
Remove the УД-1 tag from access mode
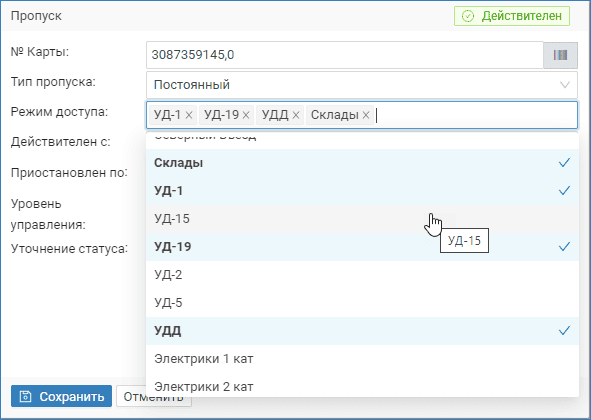coord(189,115)
